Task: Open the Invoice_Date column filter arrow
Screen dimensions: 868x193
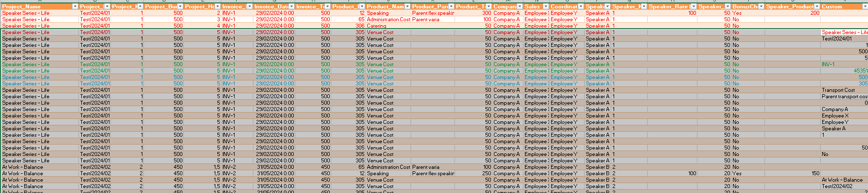Action: 291,6
